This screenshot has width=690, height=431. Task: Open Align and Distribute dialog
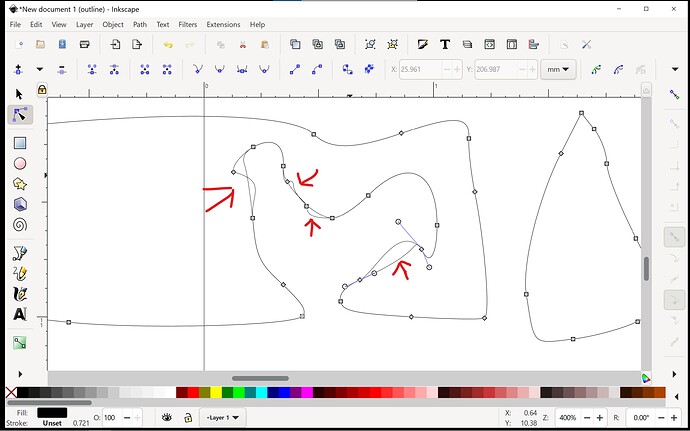pos(533,44)
